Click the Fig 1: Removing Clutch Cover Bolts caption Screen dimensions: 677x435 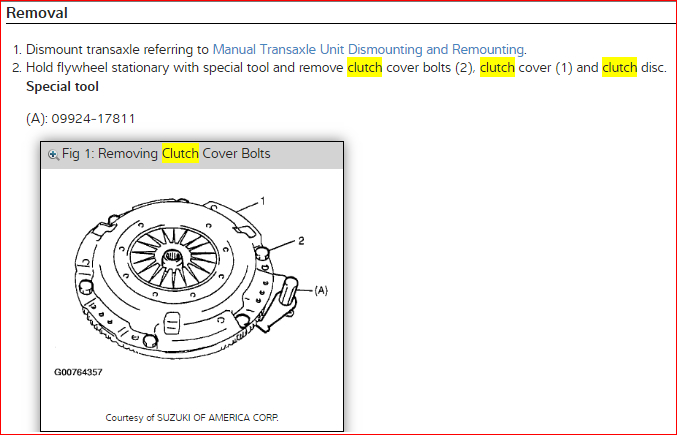[x=166, y=154]
